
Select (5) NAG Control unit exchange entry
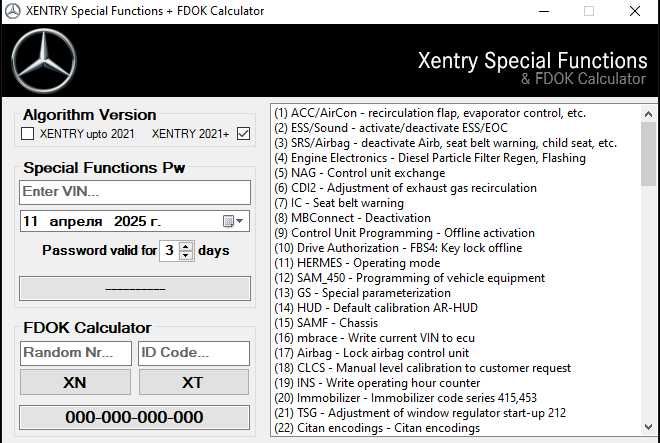pos(359,173)
